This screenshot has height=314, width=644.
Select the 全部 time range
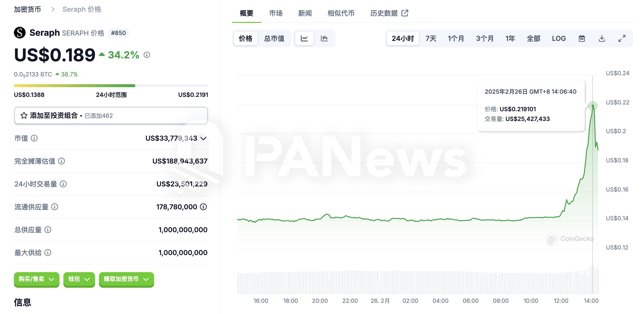click(534, 38)
